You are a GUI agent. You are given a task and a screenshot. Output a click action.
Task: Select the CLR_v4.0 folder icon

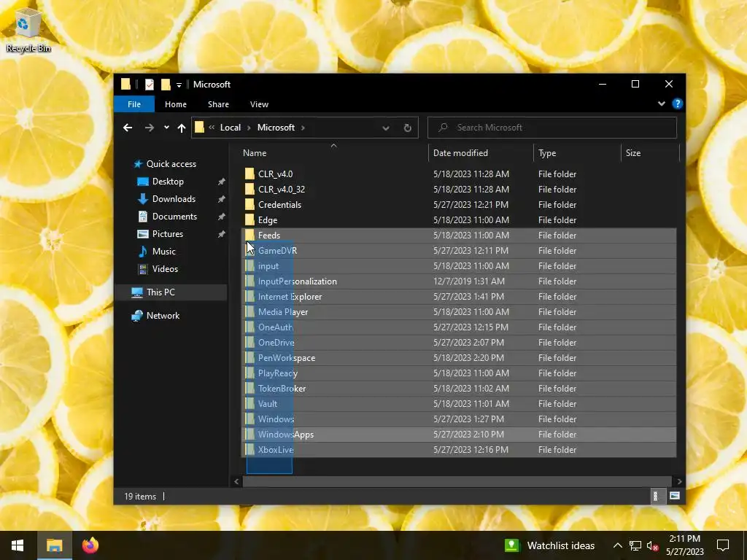(x=249, y=174)
